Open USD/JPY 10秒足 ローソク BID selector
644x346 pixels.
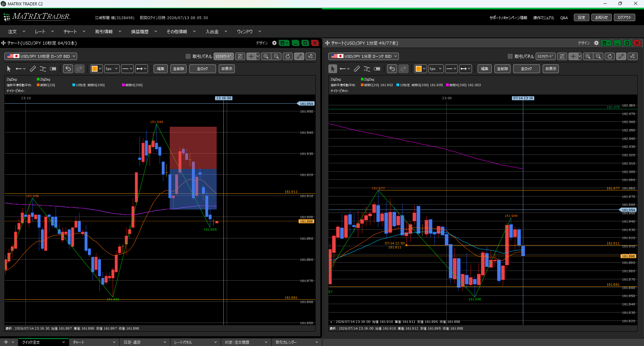[x=41, y=56]
